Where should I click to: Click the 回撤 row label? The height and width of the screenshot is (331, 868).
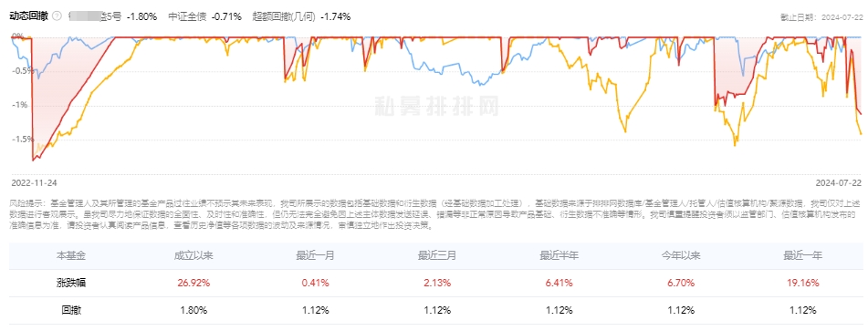pos(71,310)
